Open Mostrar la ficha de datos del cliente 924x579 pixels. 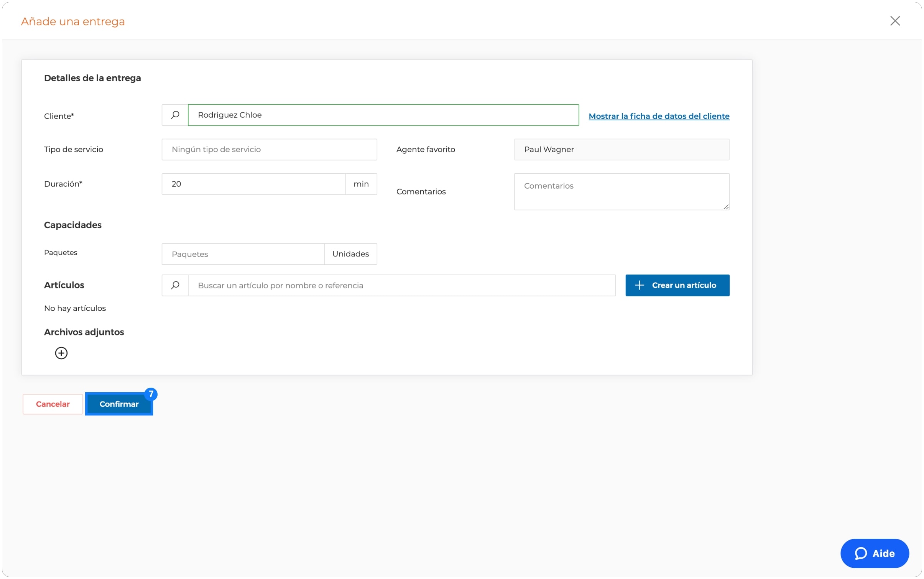[659, 116]
